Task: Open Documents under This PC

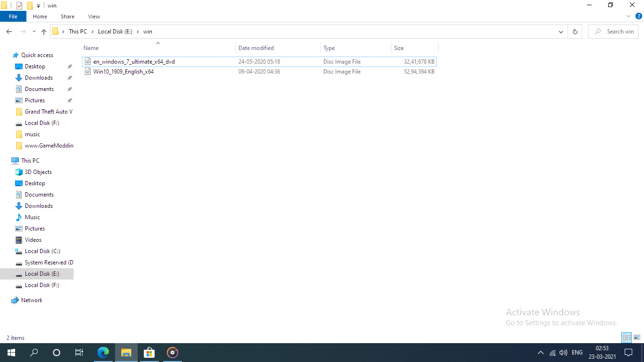Action: (39, 195)
